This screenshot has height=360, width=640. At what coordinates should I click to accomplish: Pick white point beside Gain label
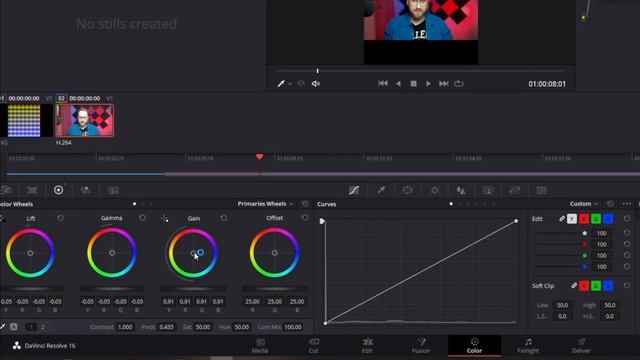(164, 219)
